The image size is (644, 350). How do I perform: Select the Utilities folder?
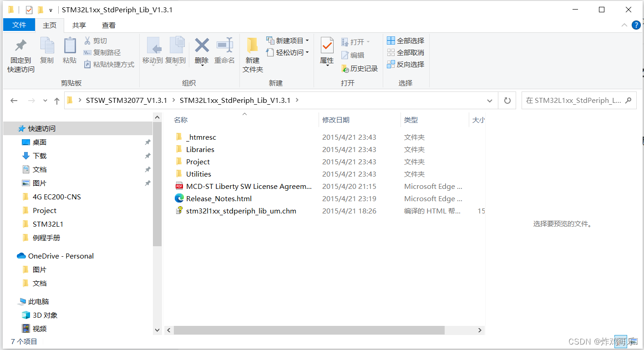tap(198, 174)
